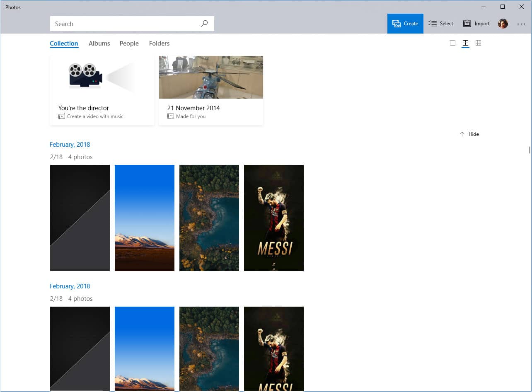532x392 pixels.
Task: Click Hide to collapse the cards
Action: (469, 134)
